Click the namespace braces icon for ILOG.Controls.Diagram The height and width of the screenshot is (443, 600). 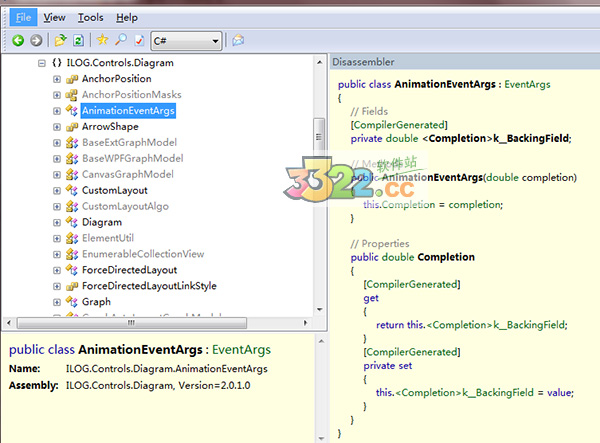tap(57, 63)
